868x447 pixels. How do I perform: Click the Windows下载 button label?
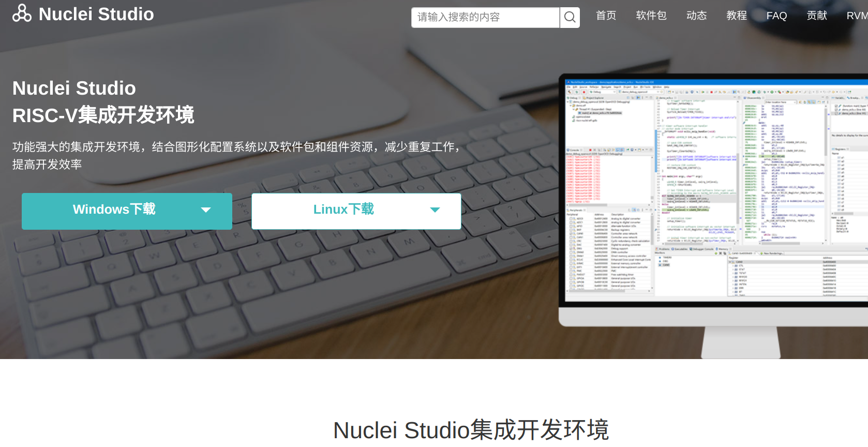click(114, 210)
